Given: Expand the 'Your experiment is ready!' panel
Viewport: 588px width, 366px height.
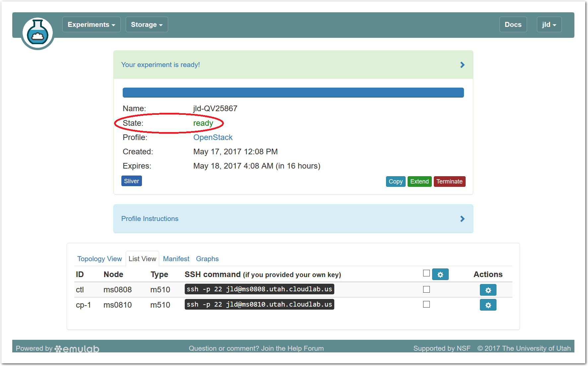Looking at the screenshot, I should coord(293,65).
